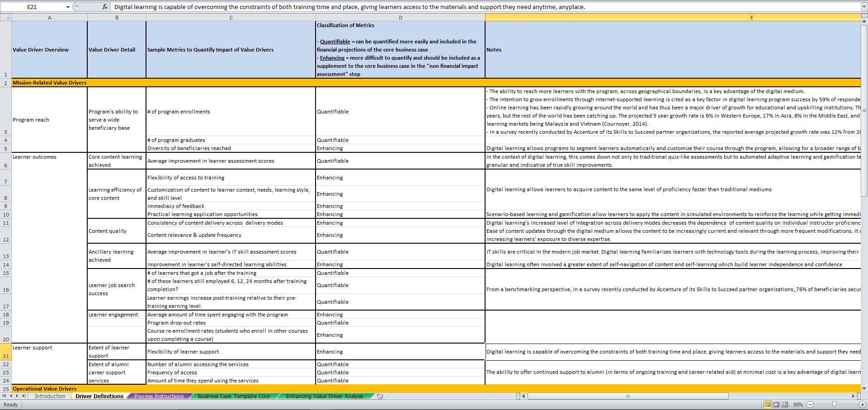Switch to Page Break Preview icon
Screen dimensions: 868x410
click(785, 405)
